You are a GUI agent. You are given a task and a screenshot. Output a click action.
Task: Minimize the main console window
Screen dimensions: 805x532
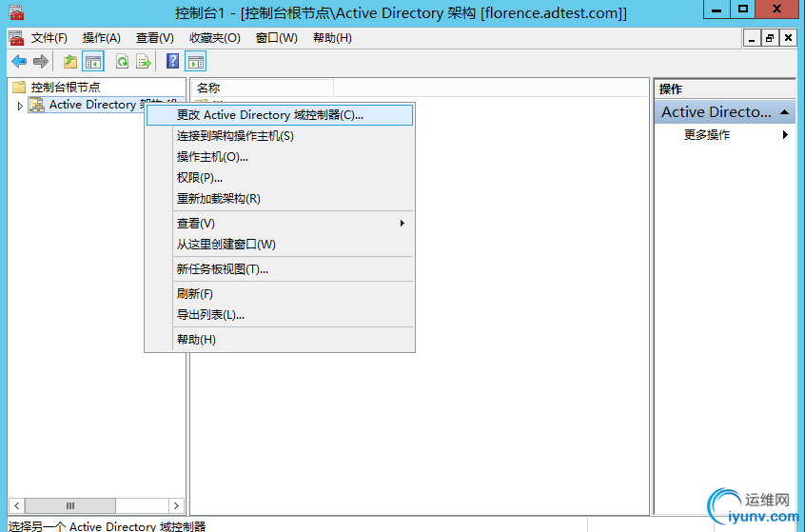tap(717, 10)
